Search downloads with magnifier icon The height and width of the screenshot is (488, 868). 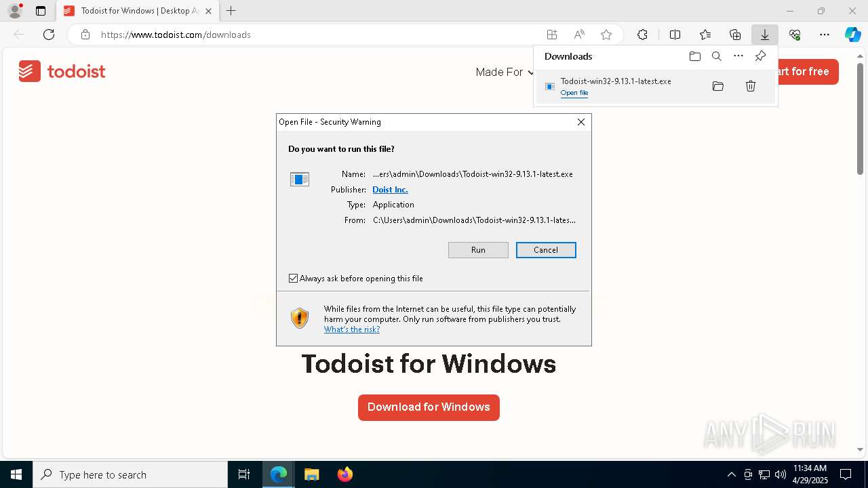point(717,56)
